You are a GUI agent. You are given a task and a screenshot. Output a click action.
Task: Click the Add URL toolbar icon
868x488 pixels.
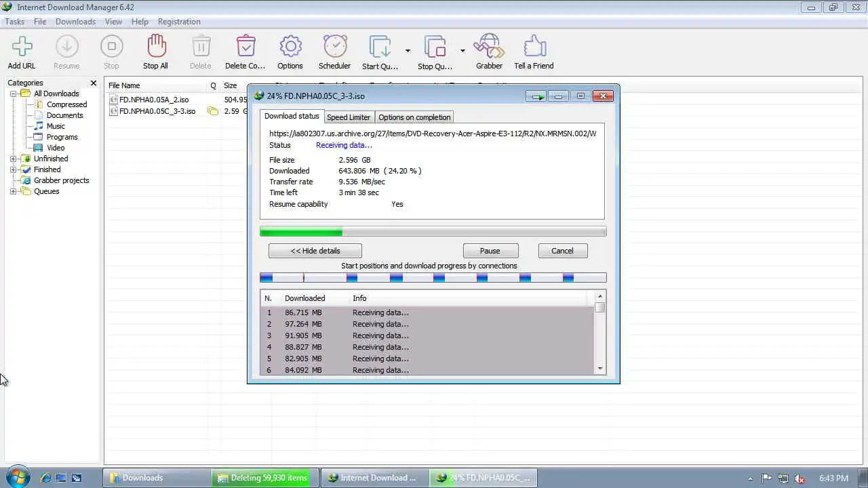click(22, 52)
